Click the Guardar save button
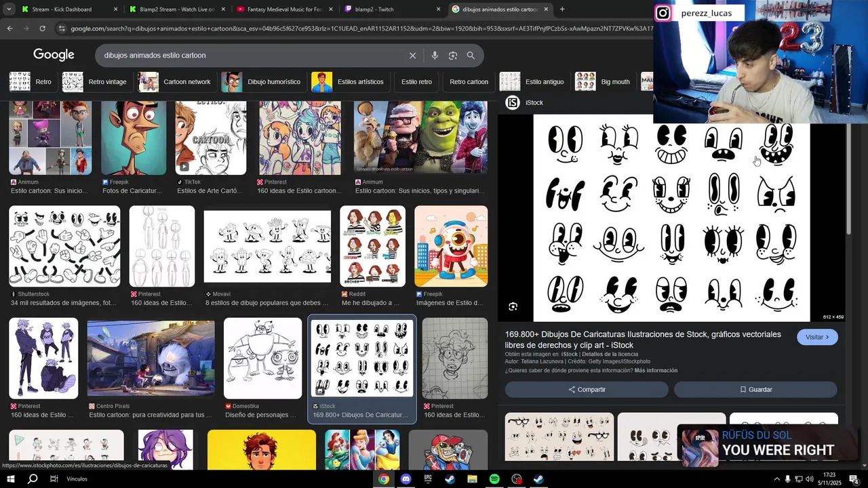Viewport: 868px width, 488px height. pos(755,390)
